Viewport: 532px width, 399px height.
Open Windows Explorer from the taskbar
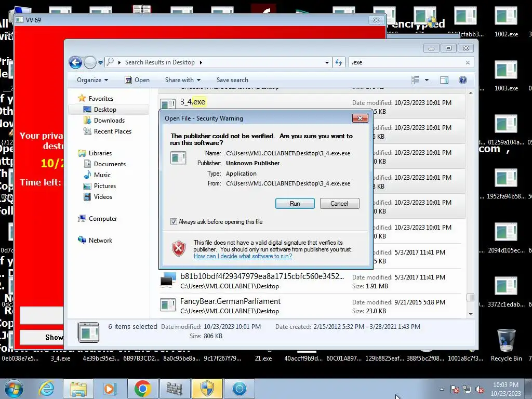coord(78,389)
